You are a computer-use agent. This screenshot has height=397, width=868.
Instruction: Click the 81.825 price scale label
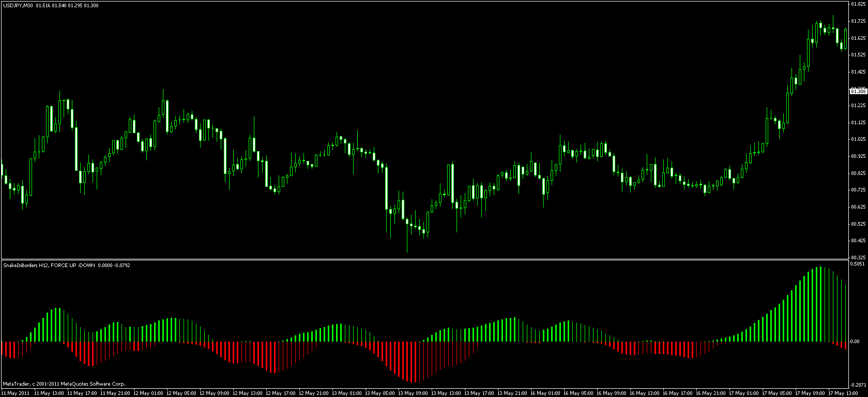(x=858, y=4)
